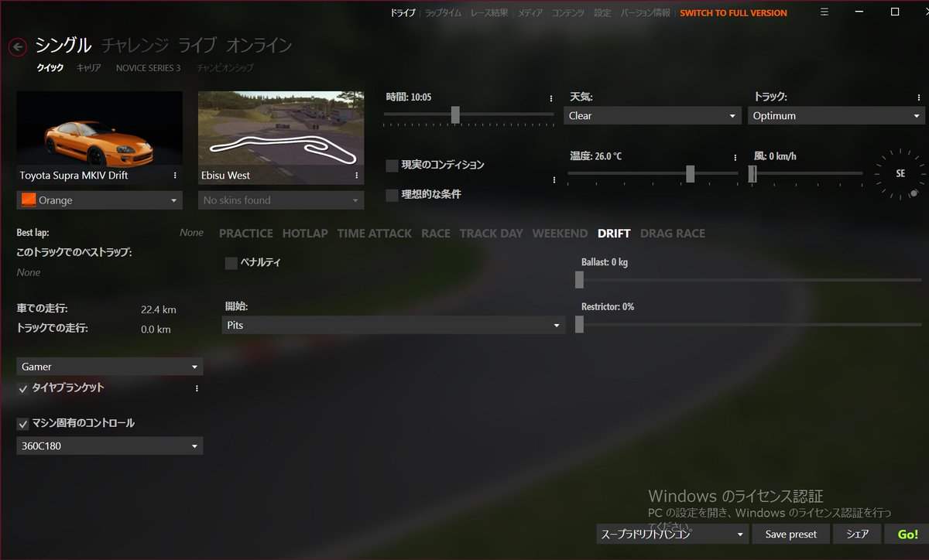Select WEEKEND session mode
929x560 pixels.
click(560, 234)
